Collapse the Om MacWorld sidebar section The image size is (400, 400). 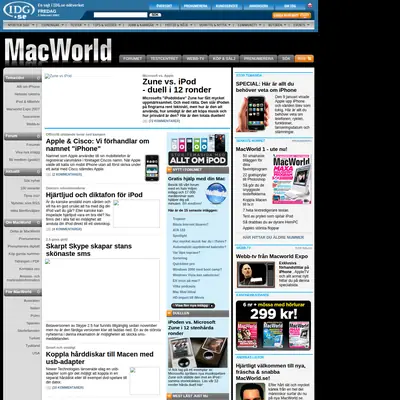[x=39, y=222]
